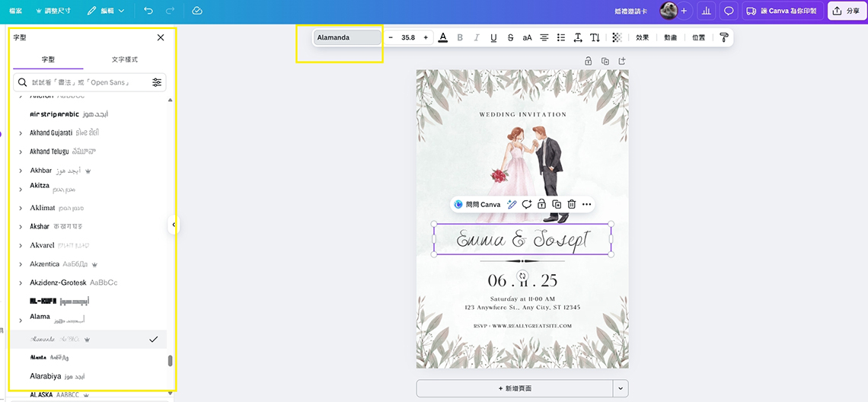Click the text alignment icon
This screenshot has width=868, height=402.
[544, 37]
